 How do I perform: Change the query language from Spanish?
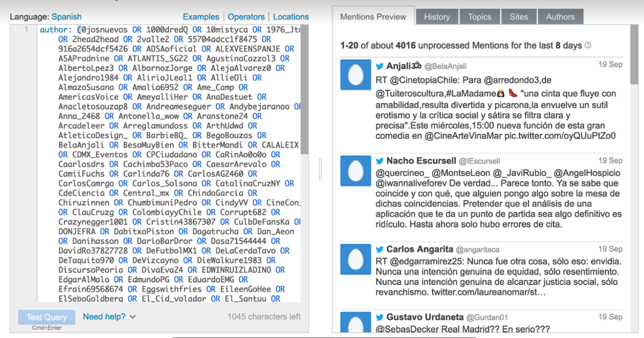[x=66, y=17]
